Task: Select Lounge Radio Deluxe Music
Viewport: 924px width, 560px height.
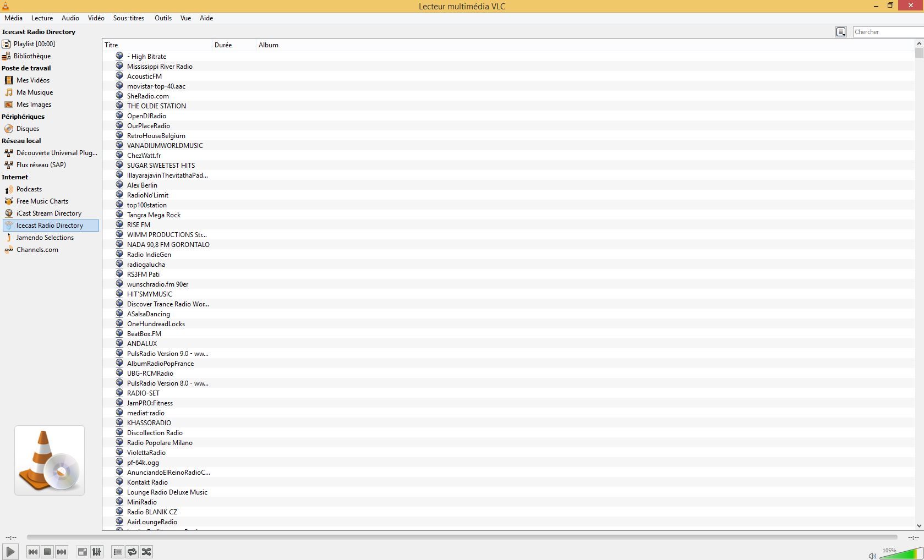Action: point(167,492)
